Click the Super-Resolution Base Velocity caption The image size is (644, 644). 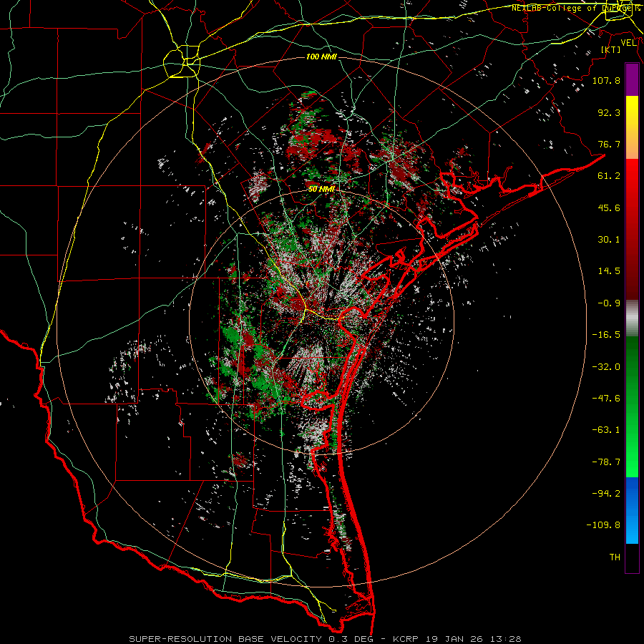325,639
